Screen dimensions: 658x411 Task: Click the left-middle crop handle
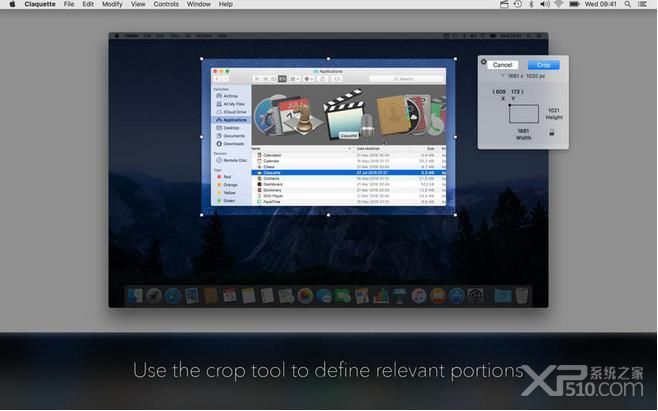202,137
